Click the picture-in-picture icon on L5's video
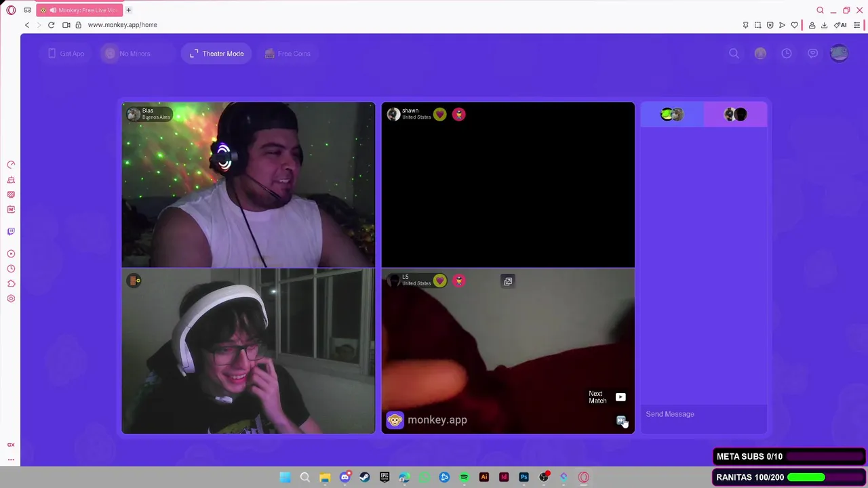The image size is (868, 488). point(508,281)
